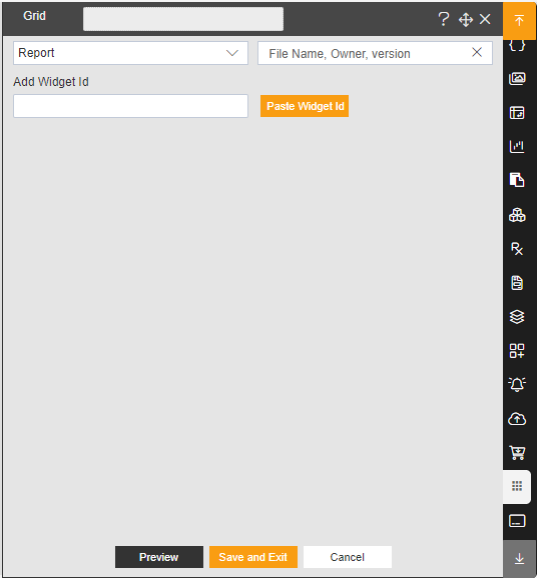537x578 pixels.
Task: Click the Rx prescription icon
Action: (x=517, y=249)
